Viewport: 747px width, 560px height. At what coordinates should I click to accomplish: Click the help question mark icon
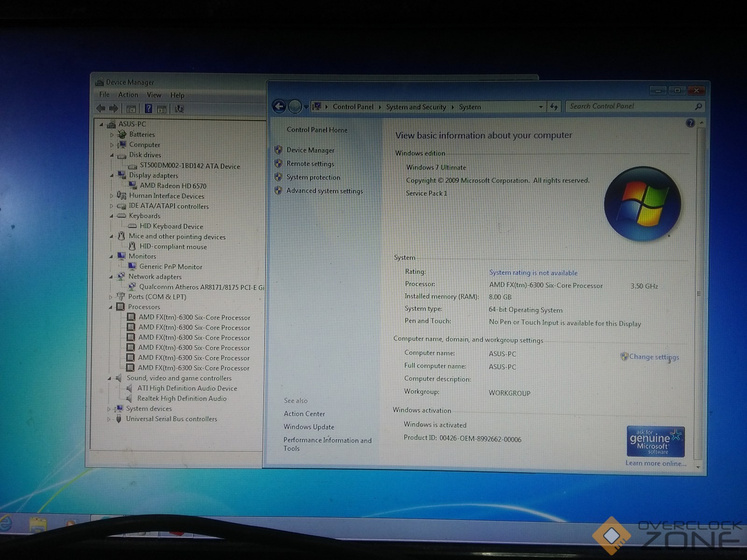(x=690, y=123)
